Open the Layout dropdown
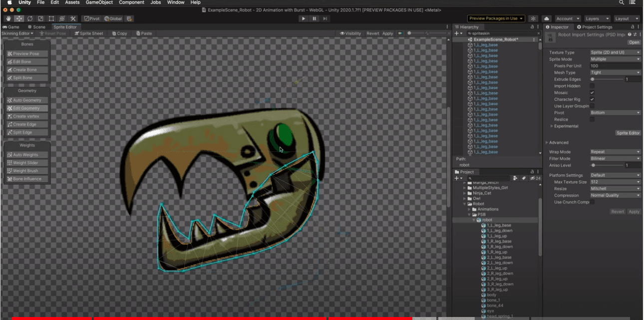The height and width of the screenshot is (320, 644). (x=626, y=18)
